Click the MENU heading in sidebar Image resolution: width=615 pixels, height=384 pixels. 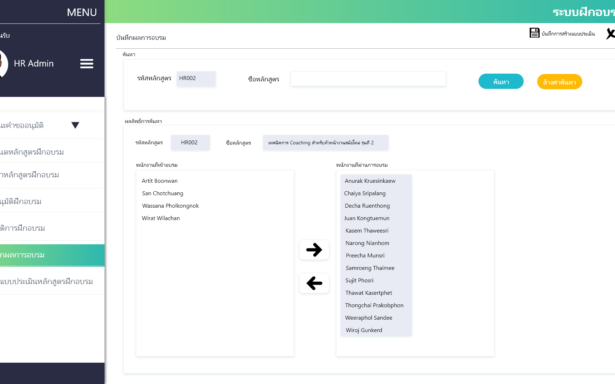[82, 13]
